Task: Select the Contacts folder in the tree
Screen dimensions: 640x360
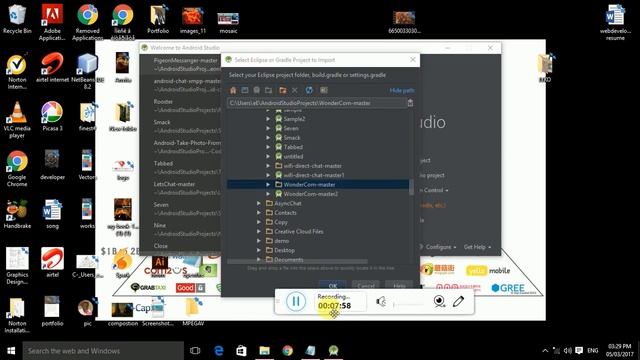Action: click(285, 213)
